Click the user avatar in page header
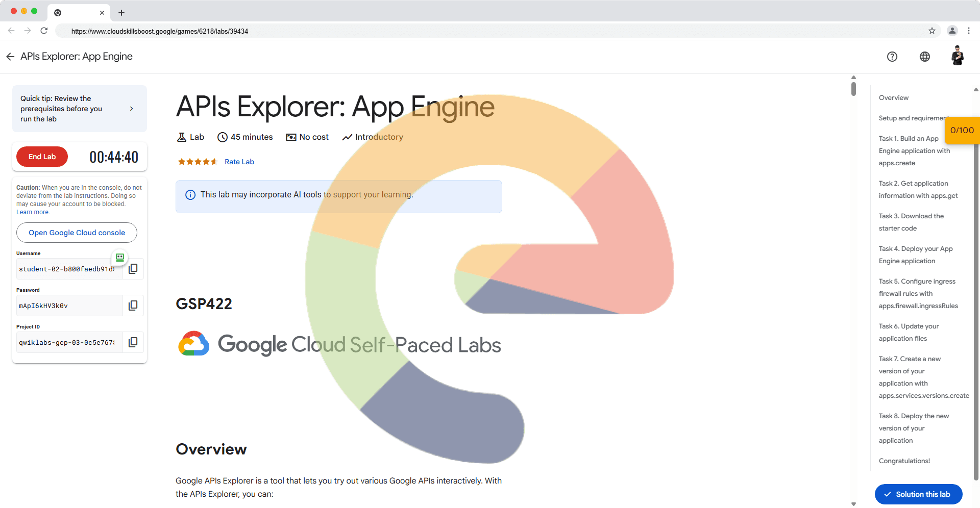Image resolution: width=980 pixels, height=508 pixels. pyautogui.click(x=958, y=56)
